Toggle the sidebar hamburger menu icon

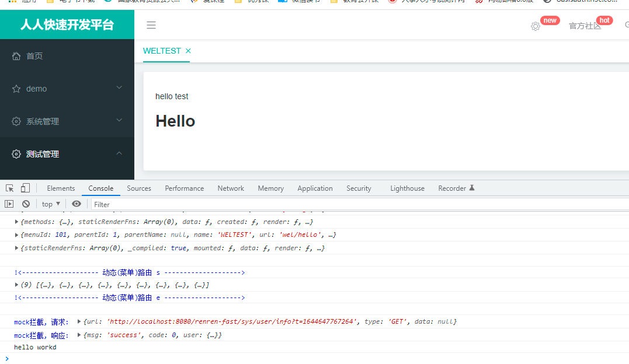151,25
